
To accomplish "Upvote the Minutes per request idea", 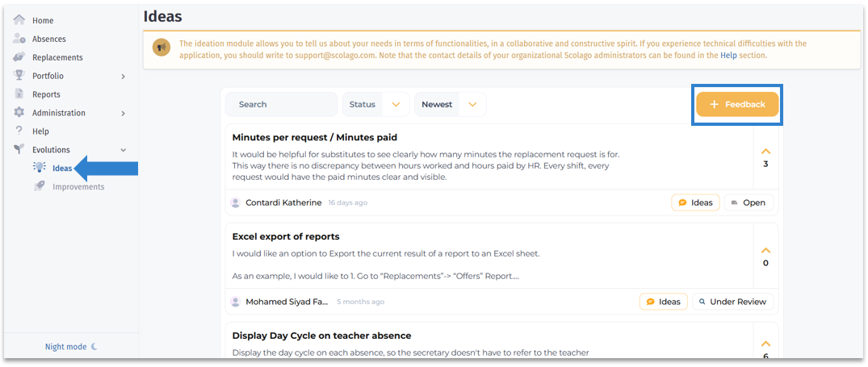I will click(765, 151).
